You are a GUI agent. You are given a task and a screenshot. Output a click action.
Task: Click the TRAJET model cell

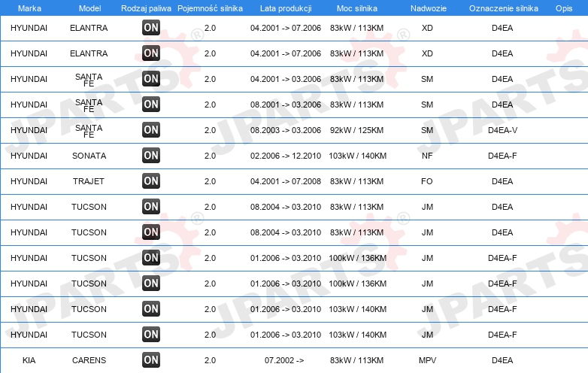point(89,181)
